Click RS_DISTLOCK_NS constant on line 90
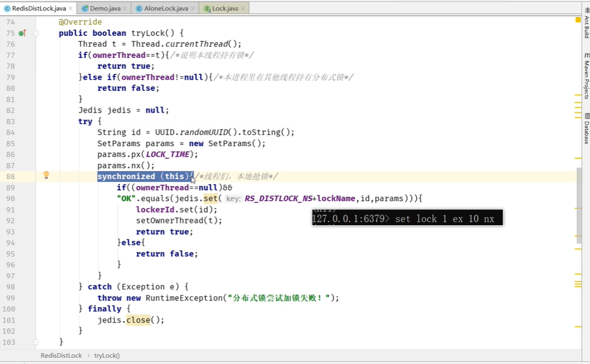This screenshot has width=590, height=364. pos(278,198)
